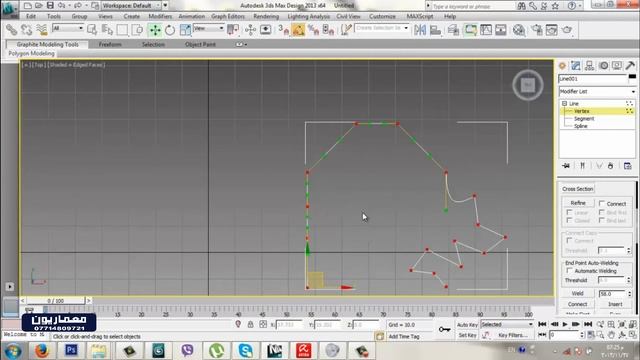This screenshot has width=640, height=360.
Task: Select Spline sub-object in modifier stack
Action: coord(580,126)
